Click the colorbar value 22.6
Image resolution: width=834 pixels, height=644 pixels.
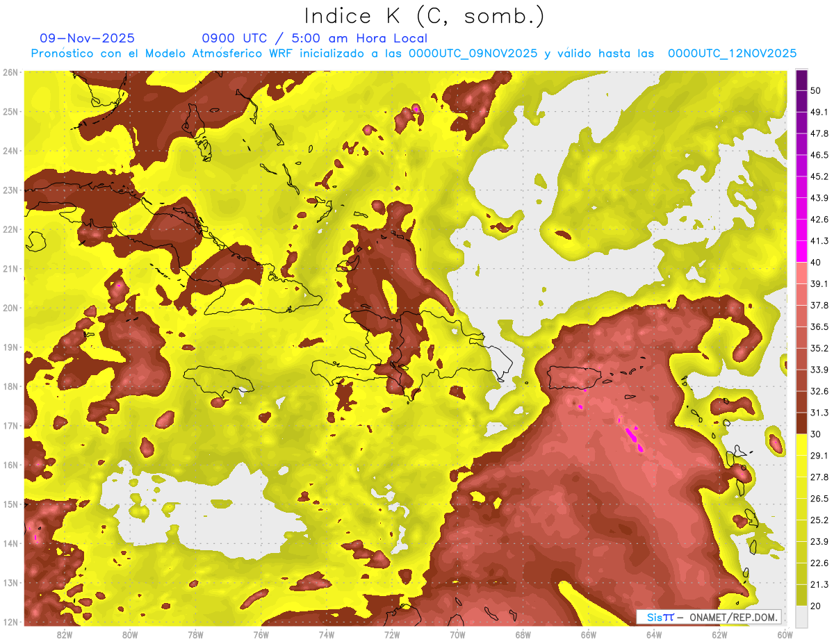click(819, 563)
